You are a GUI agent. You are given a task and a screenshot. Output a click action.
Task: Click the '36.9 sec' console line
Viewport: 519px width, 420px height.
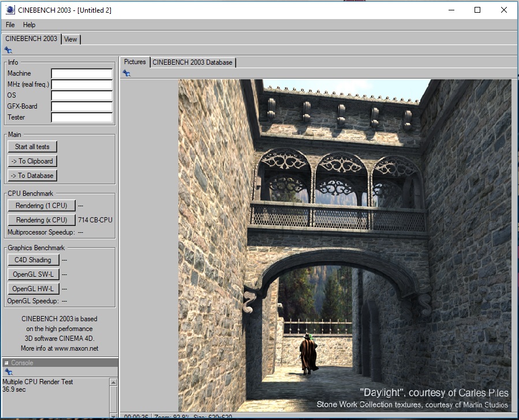pos(14,389)
